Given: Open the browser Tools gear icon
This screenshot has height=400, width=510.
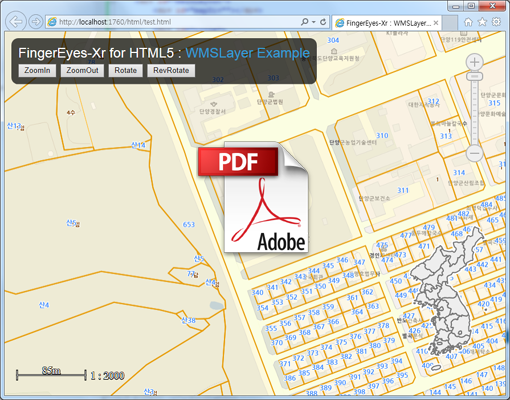Looking at the screenshot, I should [496, 22].
